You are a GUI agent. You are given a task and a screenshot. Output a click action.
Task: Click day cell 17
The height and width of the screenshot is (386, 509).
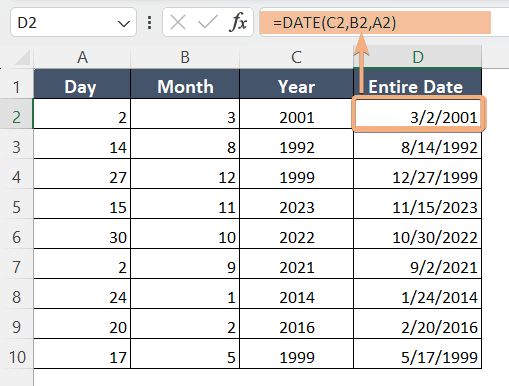[x=82, y=354]
